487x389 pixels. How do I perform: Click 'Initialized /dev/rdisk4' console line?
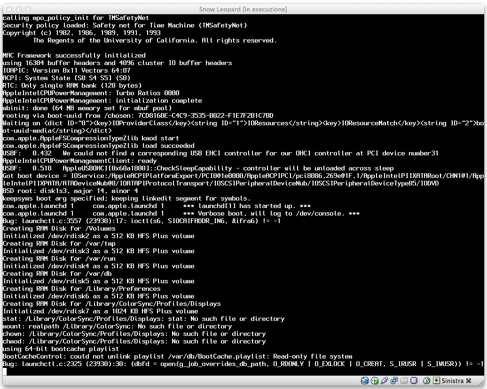click(98, 266)
